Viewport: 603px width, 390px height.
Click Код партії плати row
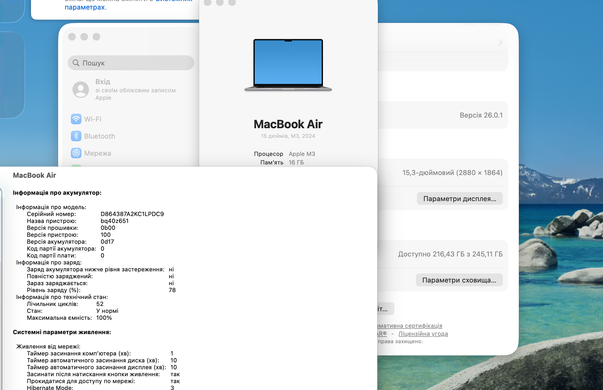tap(65, 255)
